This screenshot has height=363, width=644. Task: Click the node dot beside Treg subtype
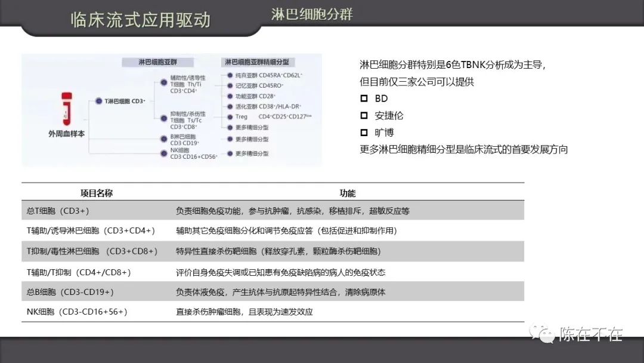pyautogui.click(x=229, y=117)
